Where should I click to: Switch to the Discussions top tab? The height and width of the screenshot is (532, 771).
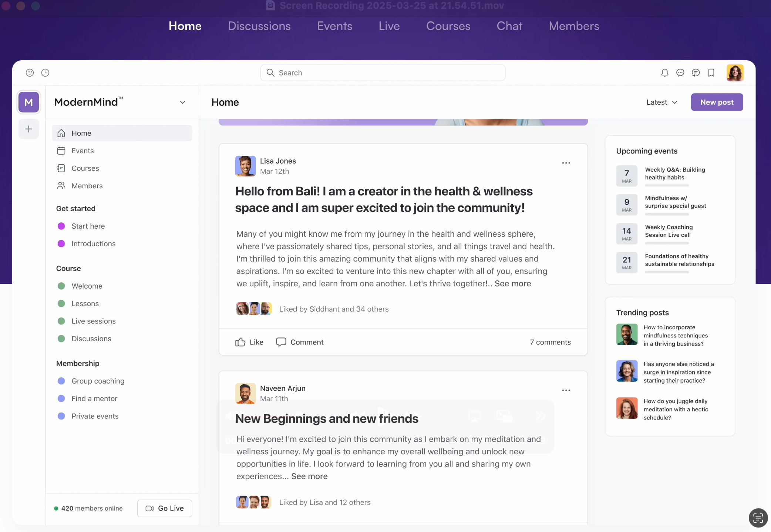(259, 26)
